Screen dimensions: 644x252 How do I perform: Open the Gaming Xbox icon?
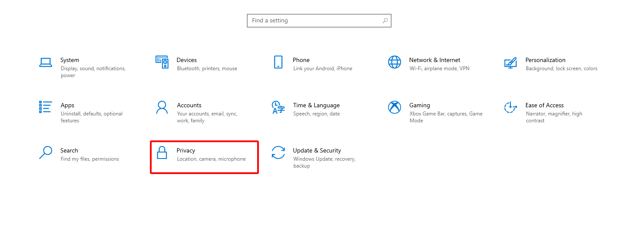(x=395, y=107)
